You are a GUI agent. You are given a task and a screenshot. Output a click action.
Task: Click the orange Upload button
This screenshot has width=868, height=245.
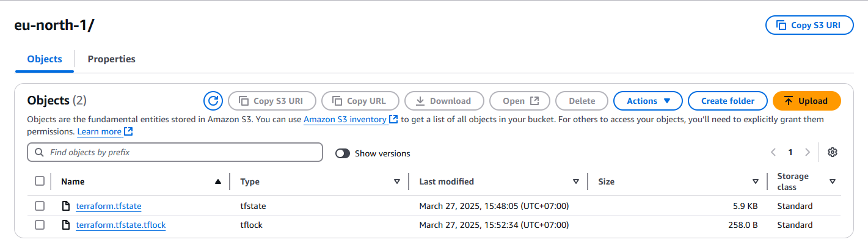pos(806,101)
